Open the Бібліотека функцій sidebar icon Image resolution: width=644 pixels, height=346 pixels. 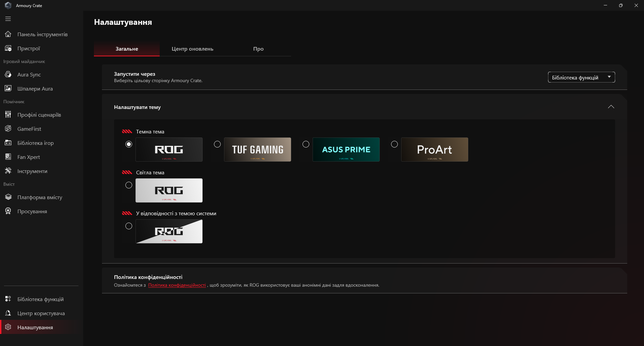(x=8, y=299)
